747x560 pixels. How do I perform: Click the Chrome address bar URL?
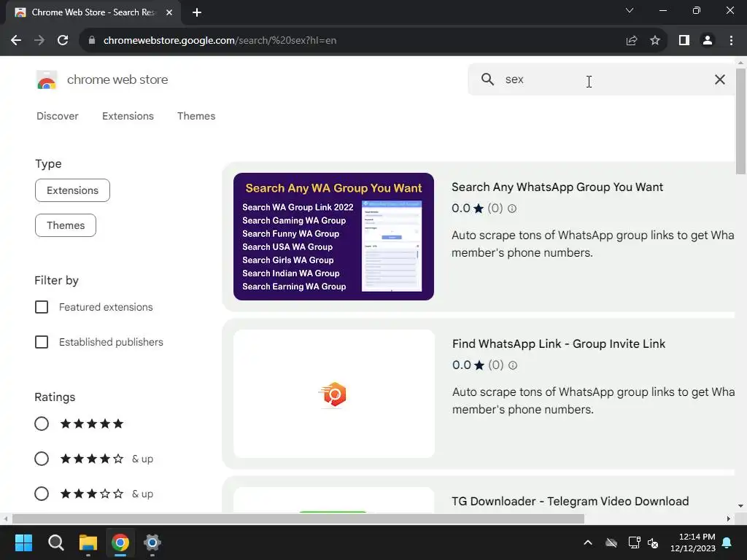click(220, 41)
